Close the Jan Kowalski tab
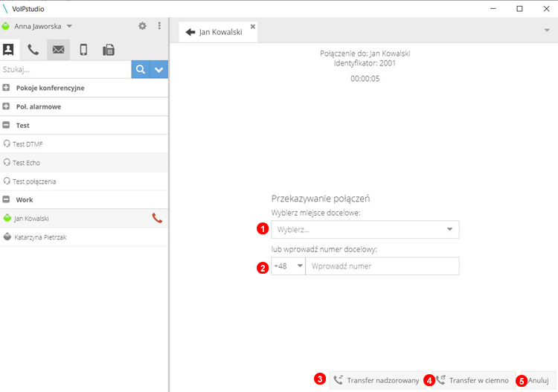The width and height of the screenshot is (558, 392). (253, 26)
